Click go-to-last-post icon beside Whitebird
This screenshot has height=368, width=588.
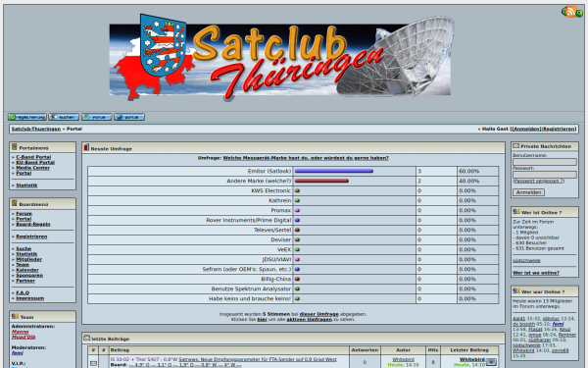[491, 362]
